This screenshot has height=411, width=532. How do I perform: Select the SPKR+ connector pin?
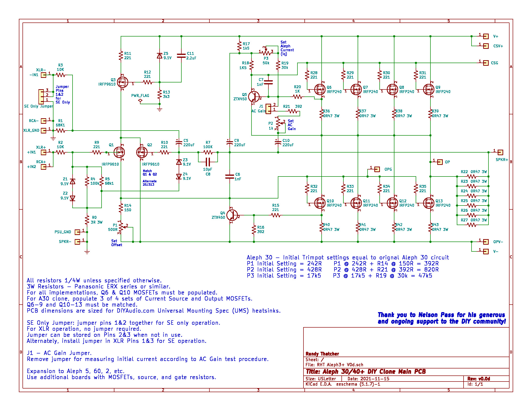click(x=500, y=152)
